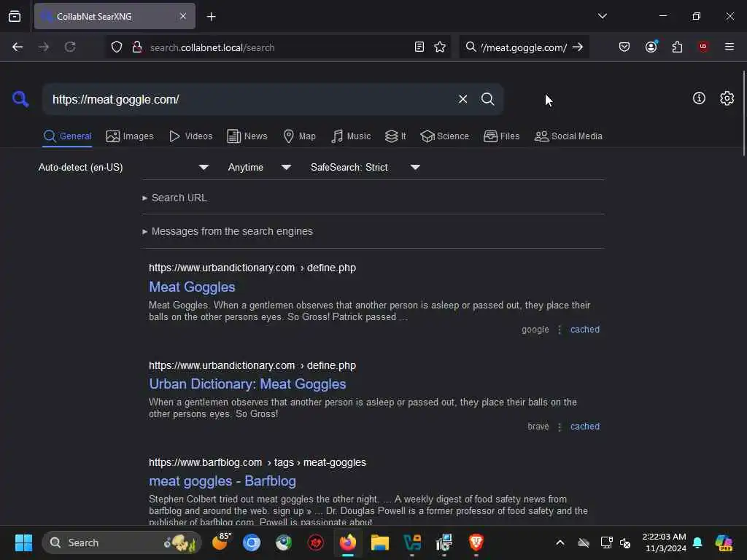Viewport: 747px width, 560px height.
Task: Switch to the Videos category tab
Action: click(x=190, y=136)
